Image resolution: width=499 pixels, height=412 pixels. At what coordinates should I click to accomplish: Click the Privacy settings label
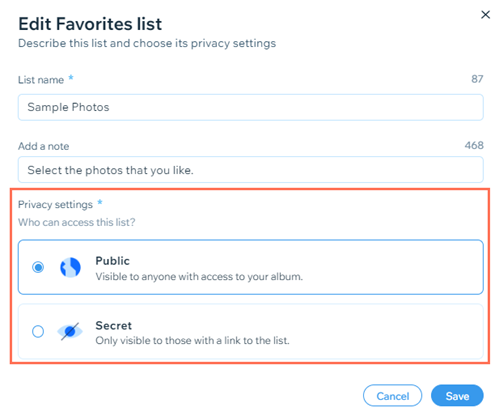(55, 204)
